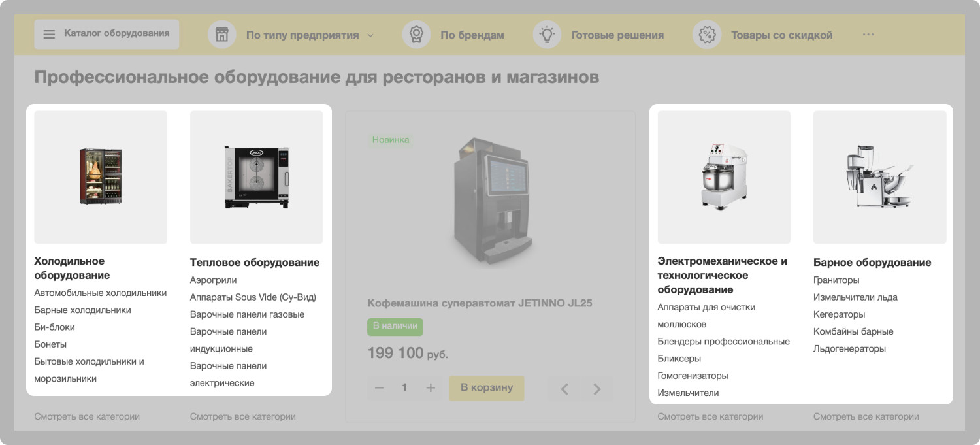980x445 pixels.
Task: Open the dough mixer thumbnail
Action: [x=724, y=177]
